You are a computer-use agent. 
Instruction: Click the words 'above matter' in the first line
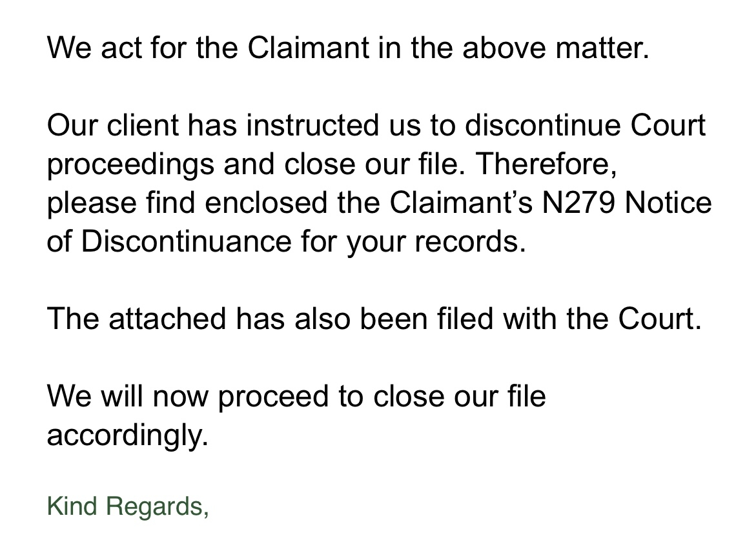point(555,48)
